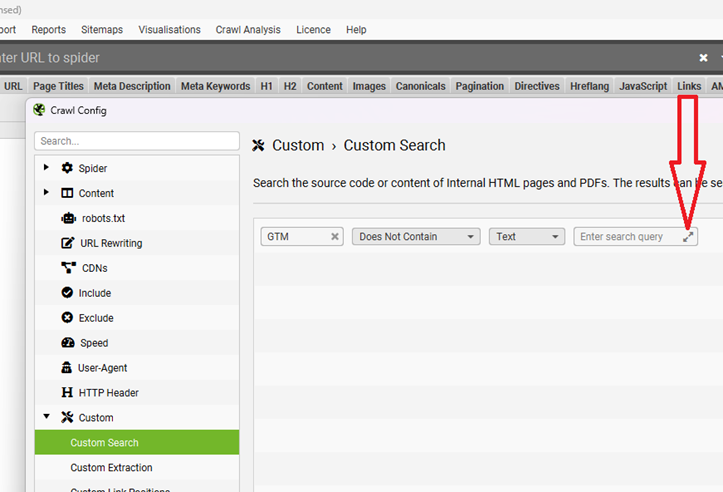Switch to the JavaScript tab
This screenshot has height=492, width=723.
(643, 86)
